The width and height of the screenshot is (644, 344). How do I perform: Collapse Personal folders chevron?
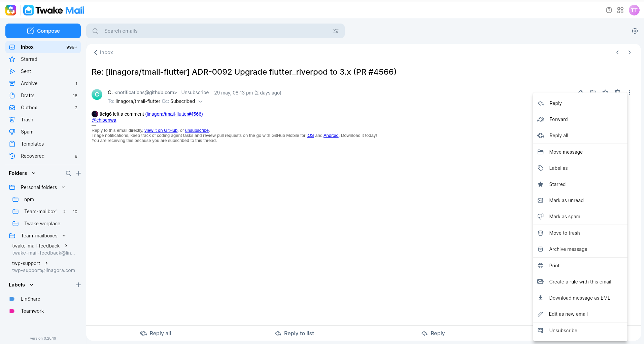pyautogui.click(x=64, y=187)
